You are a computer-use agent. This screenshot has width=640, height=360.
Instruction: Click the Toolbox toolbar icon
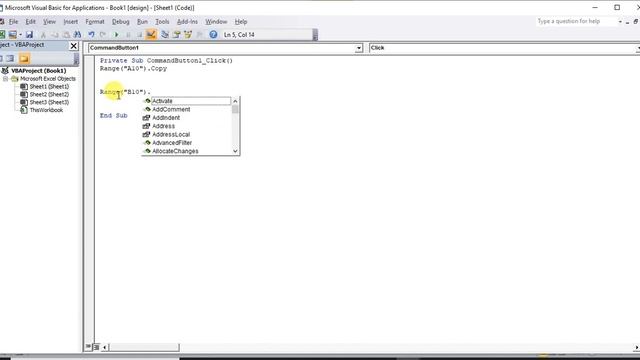click(199, 35)
